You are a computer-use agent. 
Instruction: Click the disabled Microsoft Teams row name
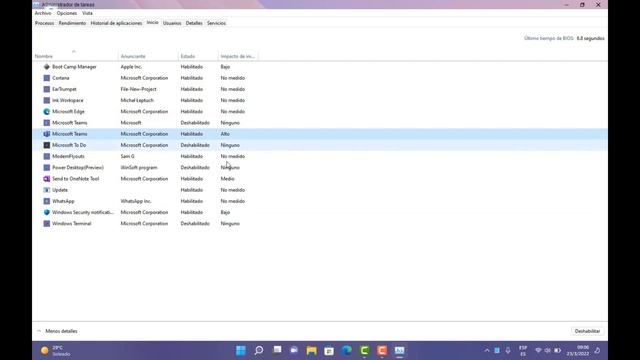click(x=69, y=123)
